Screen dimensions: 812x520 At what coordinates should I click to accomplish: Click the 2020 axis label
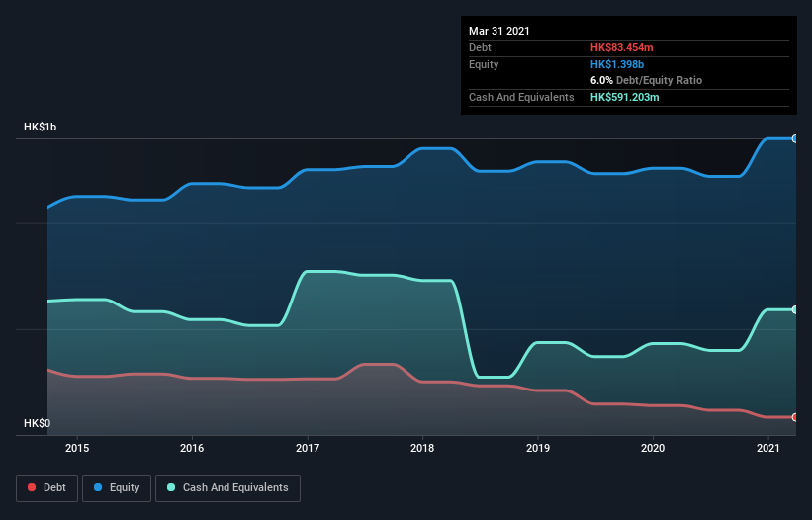(x=653, y=448)
